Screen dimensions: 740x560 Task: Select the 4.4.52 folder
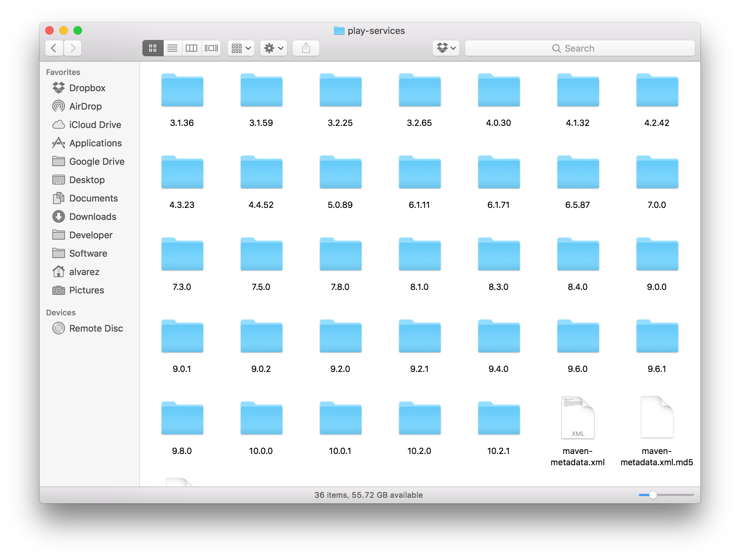coord(262,172)
